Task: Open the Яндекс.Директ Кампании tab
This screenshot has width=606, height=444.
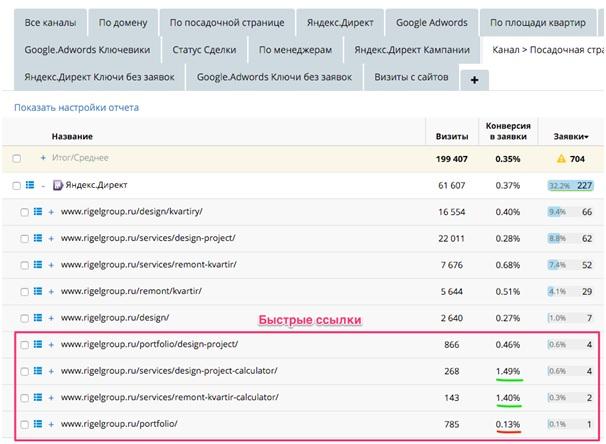Action: coord(412,50)
